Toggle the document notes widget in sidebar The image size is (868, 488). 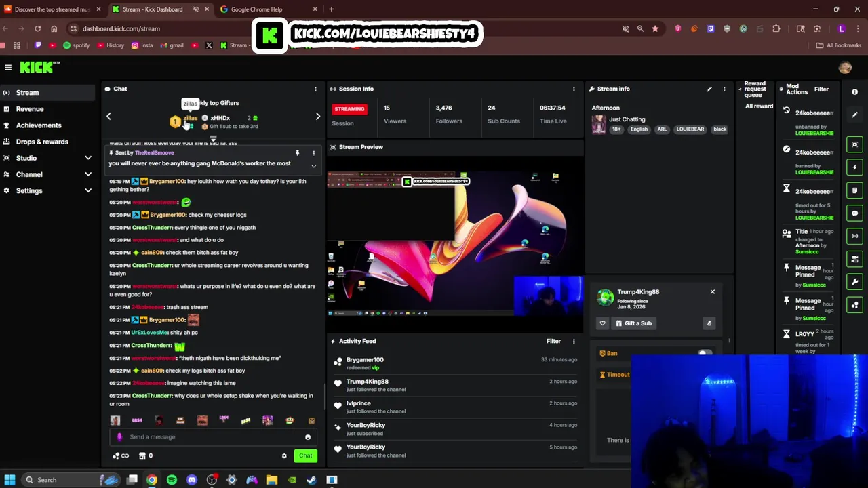854,190
